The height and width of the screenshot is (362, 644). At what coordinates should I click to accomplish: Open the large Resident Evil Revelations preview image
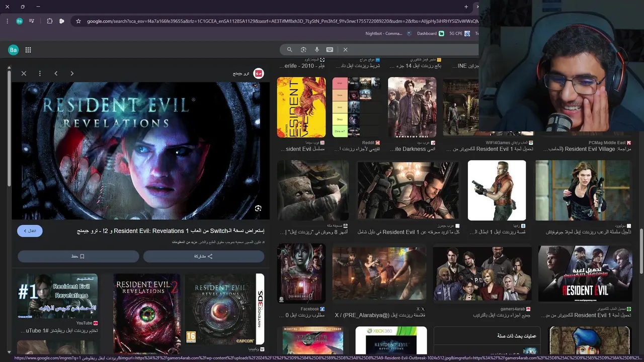pyautogui.click(x=140, y=151)
